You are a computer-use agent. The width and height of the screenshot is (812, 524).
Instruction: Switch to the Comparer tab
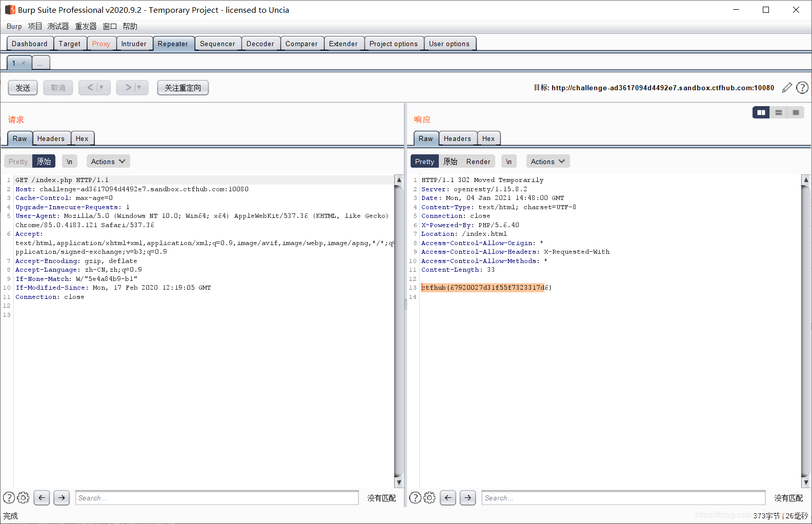pos(301,44)
